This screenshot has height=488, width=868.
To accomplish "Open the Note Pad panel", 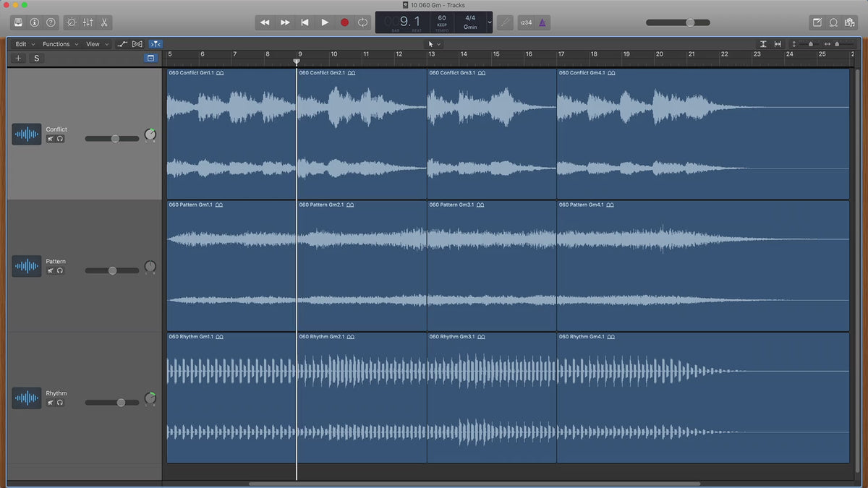I will pos(817,22).
